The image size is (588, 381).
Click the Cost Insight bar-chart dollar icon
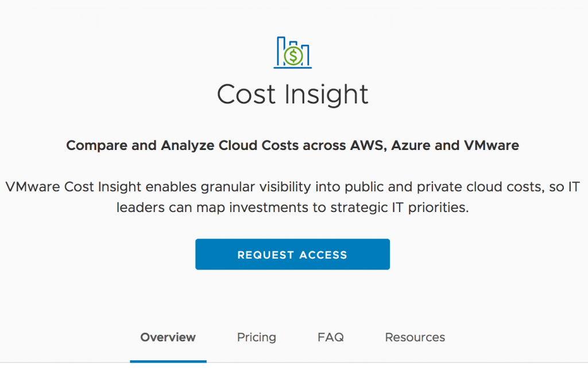pos(293,52)
